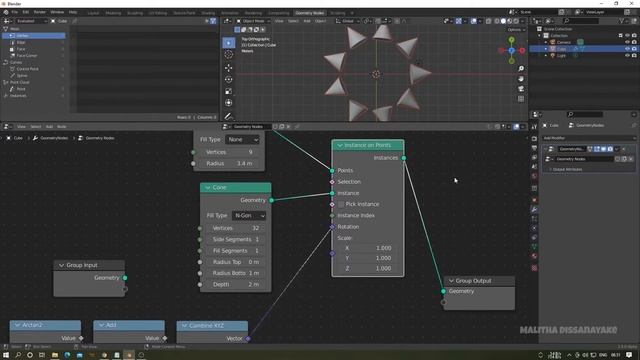
Task: Collapse the Cone node
Action: [x=208, y=187]
